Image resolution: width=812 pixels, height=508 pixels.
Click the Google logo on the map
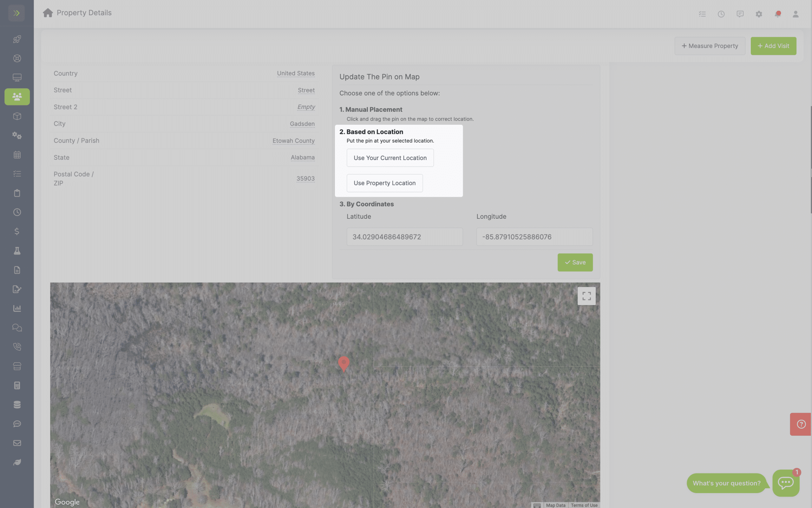[x=67, y=502]
